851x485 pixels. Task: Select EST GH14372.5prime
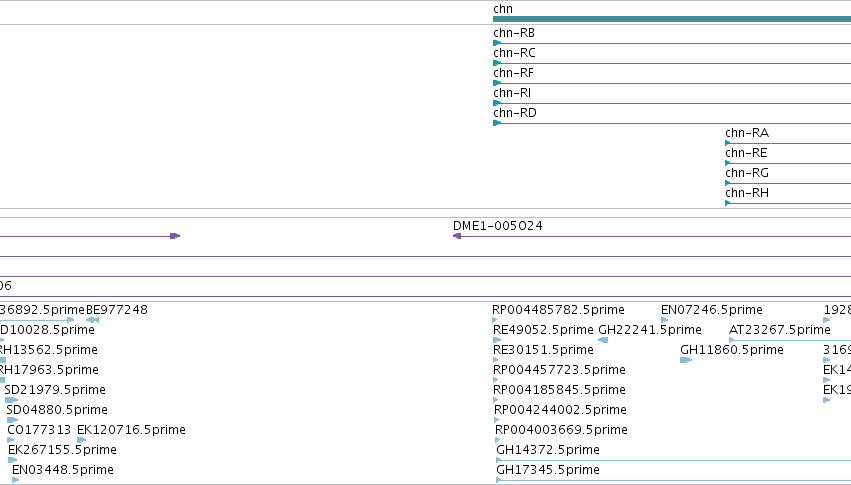click(x=548, y=450)
